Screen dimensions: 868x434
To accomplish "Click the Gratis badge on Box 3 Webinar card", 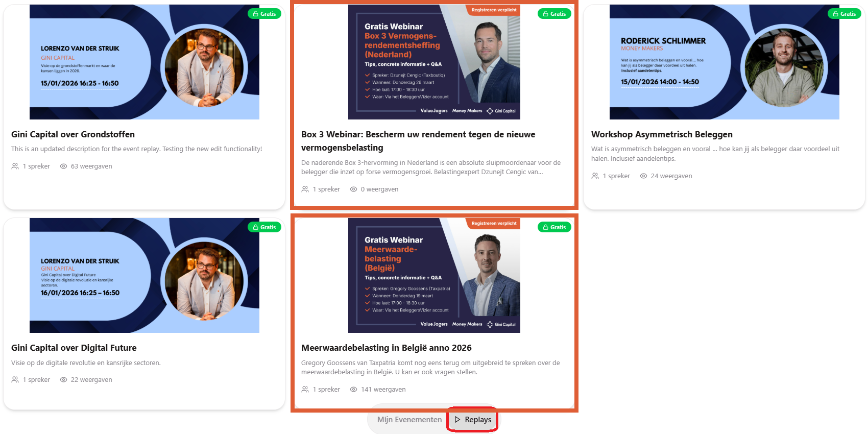I will (554, 14).
